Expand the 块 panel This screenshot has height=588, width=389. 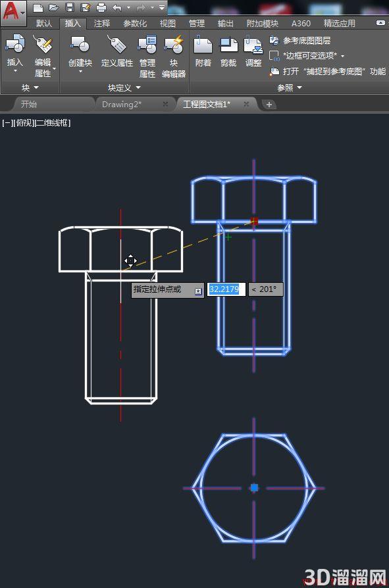point(30,87)
